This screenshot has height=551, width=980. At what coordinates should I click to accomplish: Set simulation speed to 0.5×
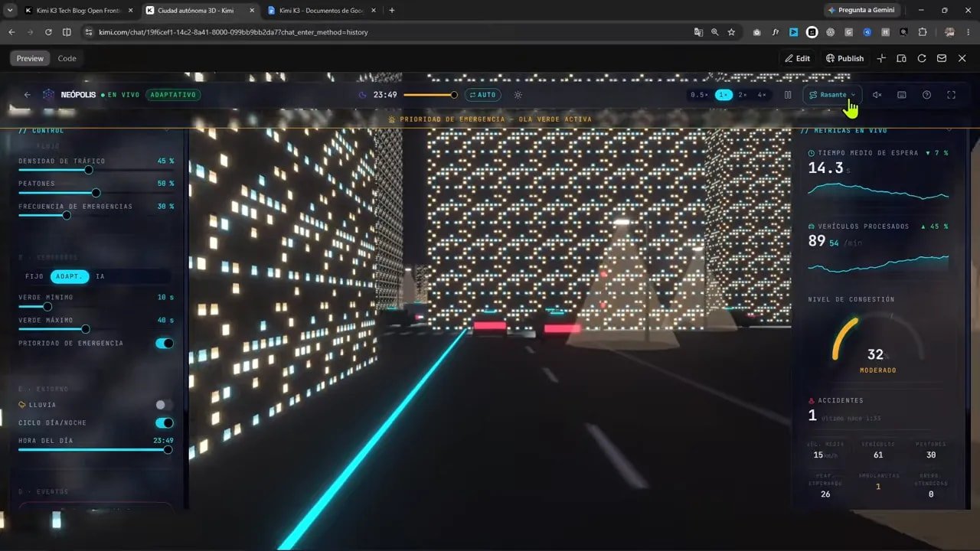point(699,95)
